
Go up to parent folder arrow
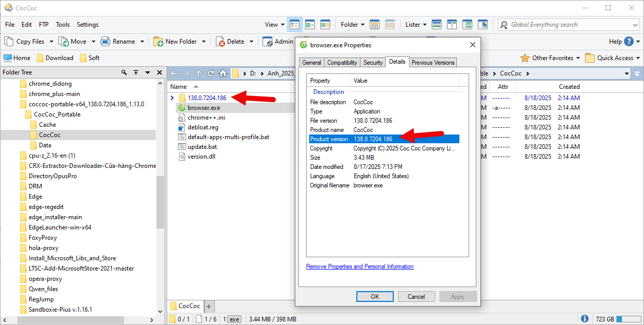(198, 73)
